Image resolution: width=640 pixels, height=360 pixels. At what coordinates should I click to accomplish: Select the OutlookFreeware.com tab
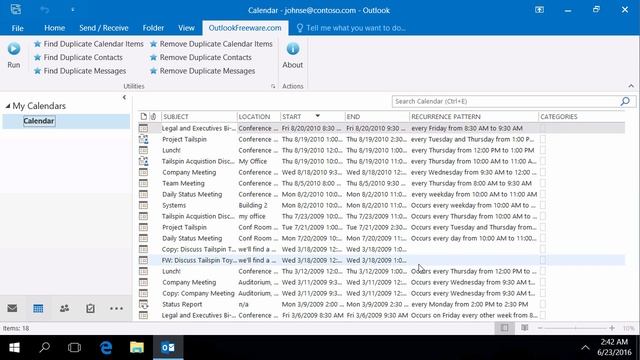pyautogui.click(x=245, y=28)
